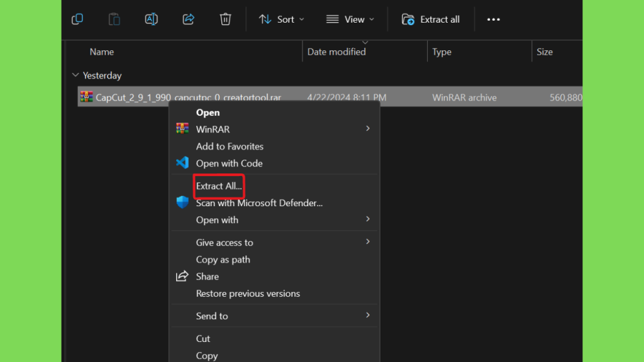Collapse the Yesterday group chevron
Screen dimensions: 644x362
coord(75,75)
